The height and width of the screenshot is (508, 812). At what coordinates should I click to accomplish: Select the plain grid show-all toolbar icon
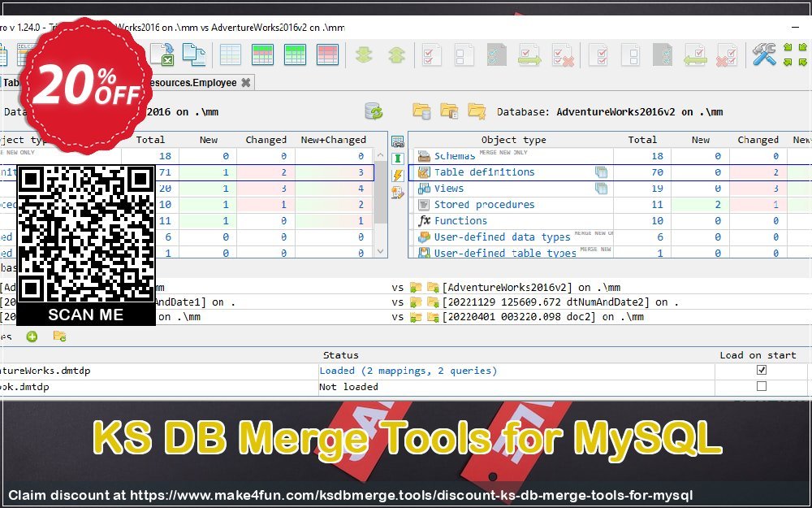[230, 54]
